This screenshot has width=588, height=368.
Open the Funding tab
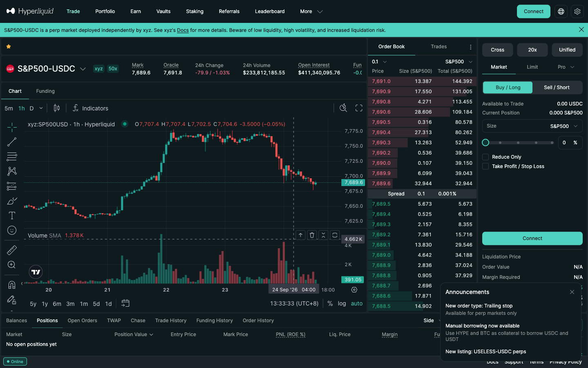45,91
